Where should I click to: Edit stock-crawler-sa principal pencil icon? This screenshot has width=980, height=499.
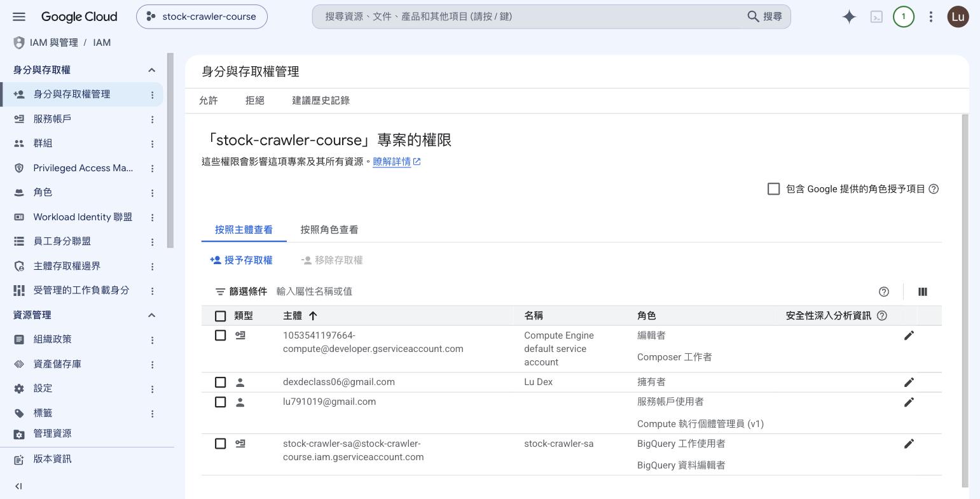[x=909, y=444]
